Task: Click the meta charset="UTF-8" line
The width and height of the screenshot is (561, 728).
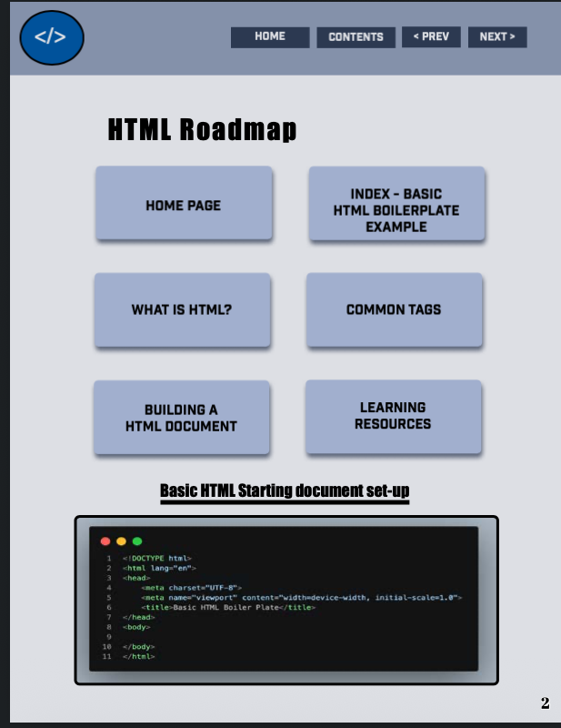Action: (191, 588)
